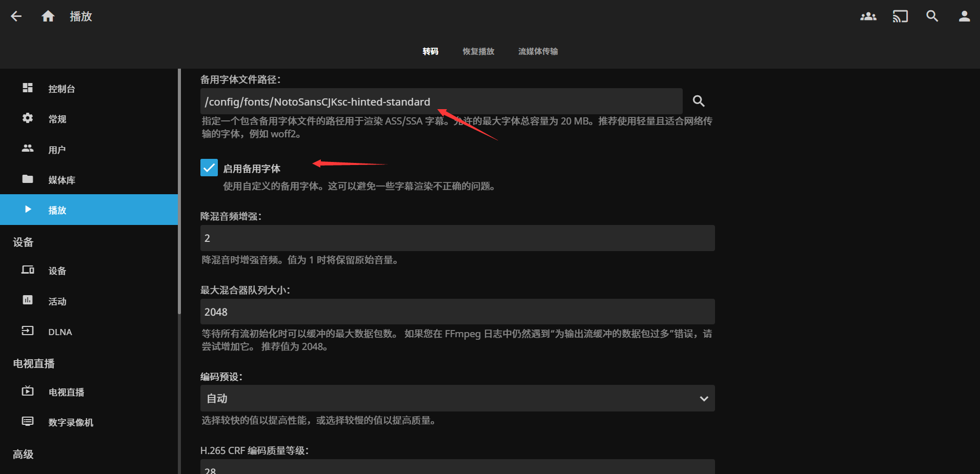
Task: Go to home via house icon
Action: click(x=48, y=16)
